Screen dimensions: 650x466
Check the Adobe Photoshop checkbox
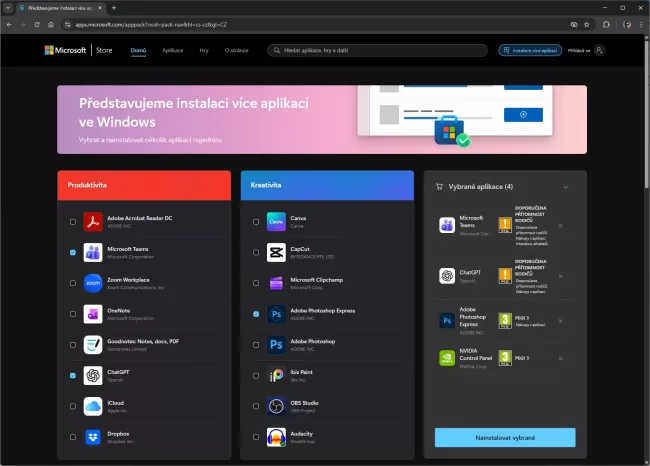(256, 345)
